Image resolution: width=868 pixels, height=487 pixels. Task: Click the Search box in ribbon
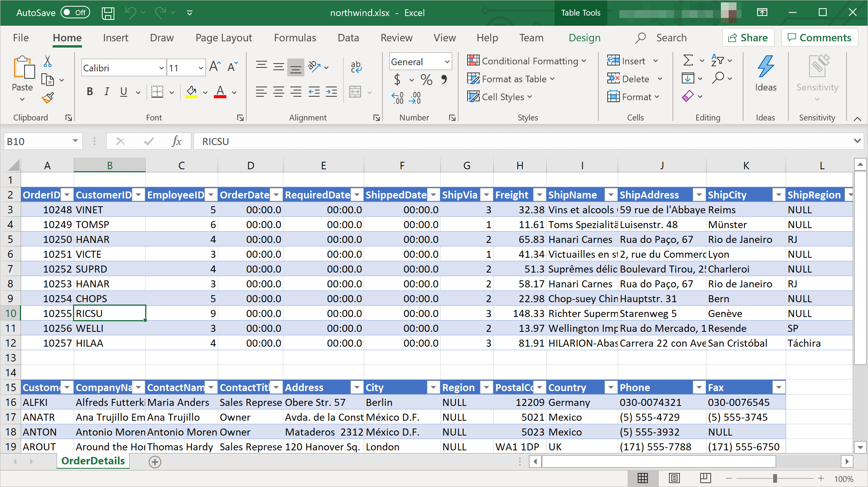661,38
